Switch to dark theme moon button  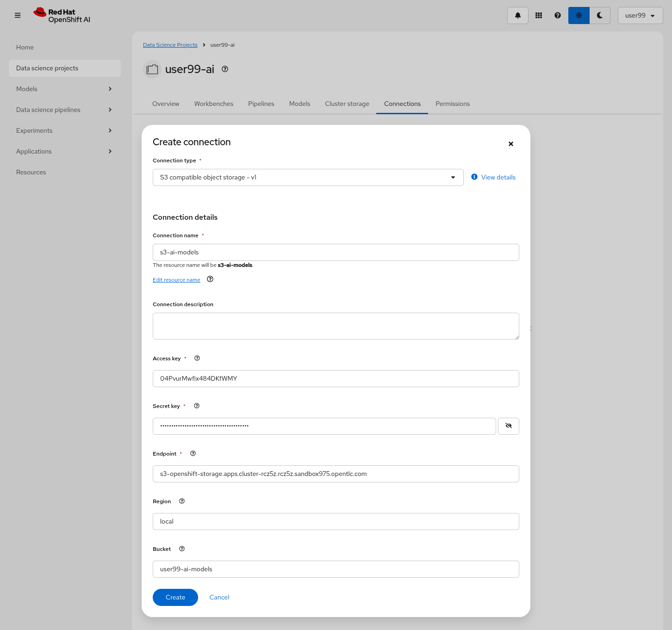600,15
